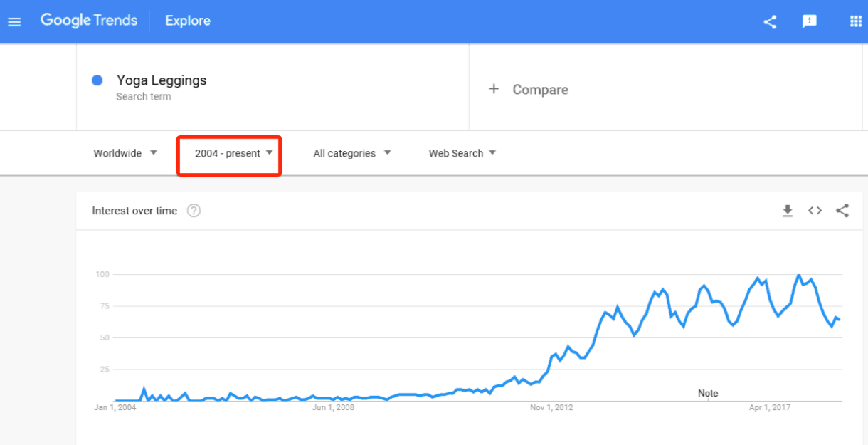868x445 pixels.
Task: Click the plus icon beside Compare
Action: 494,89
